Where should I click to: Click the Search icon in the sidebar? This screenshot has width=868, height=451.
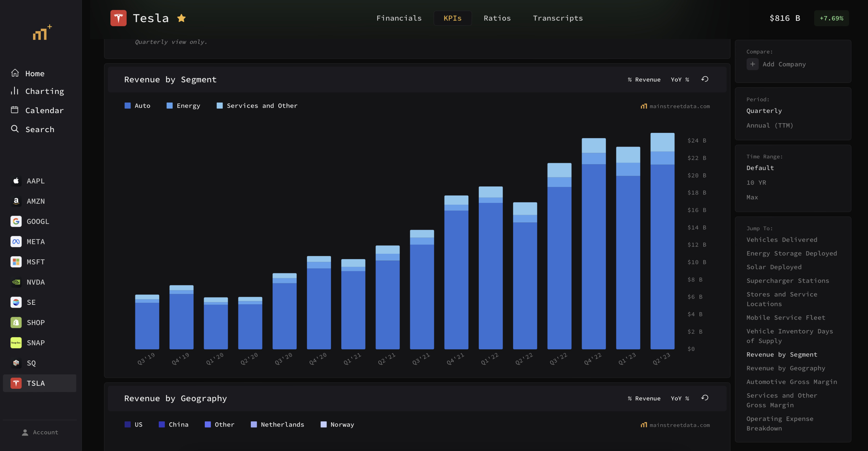pos(15,129)
